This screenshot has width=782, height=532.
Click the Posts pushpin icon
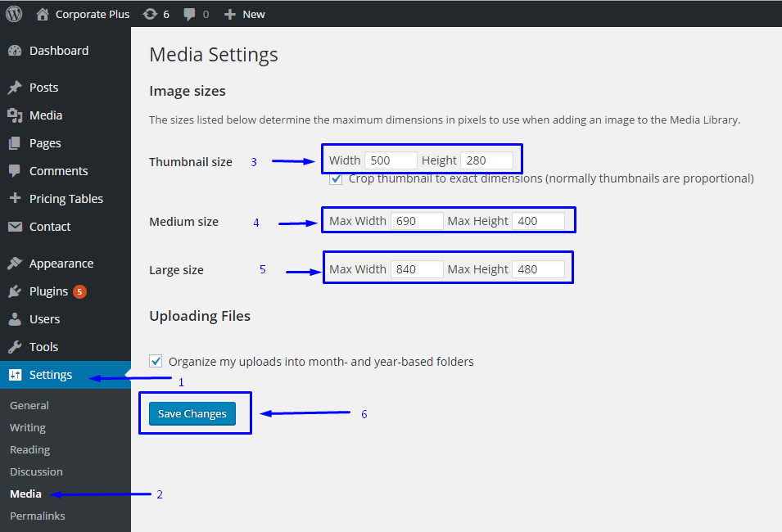[15, 88]
